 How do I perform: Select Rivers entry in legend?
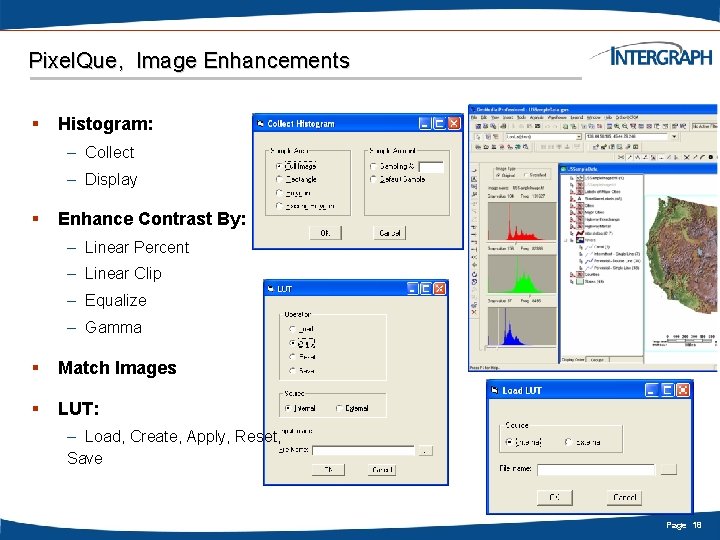590,240
